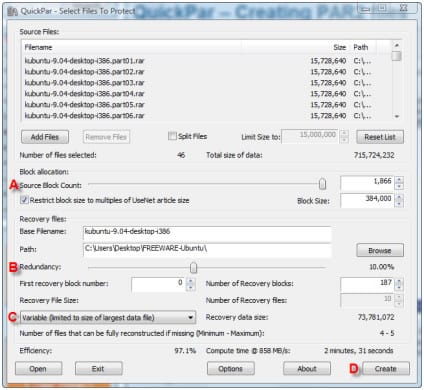Click the Number of Recovery blocks field

367,284
